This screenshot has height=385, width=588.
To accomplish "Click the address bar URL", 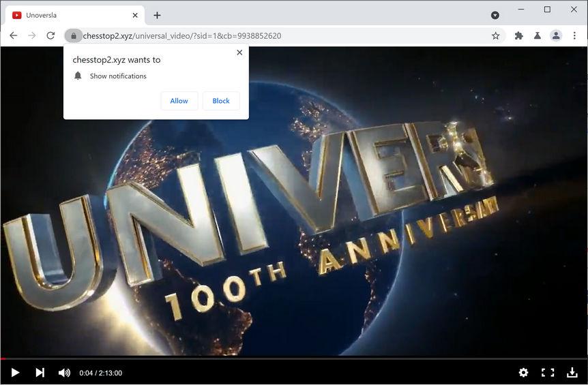I will click(182, 36).
